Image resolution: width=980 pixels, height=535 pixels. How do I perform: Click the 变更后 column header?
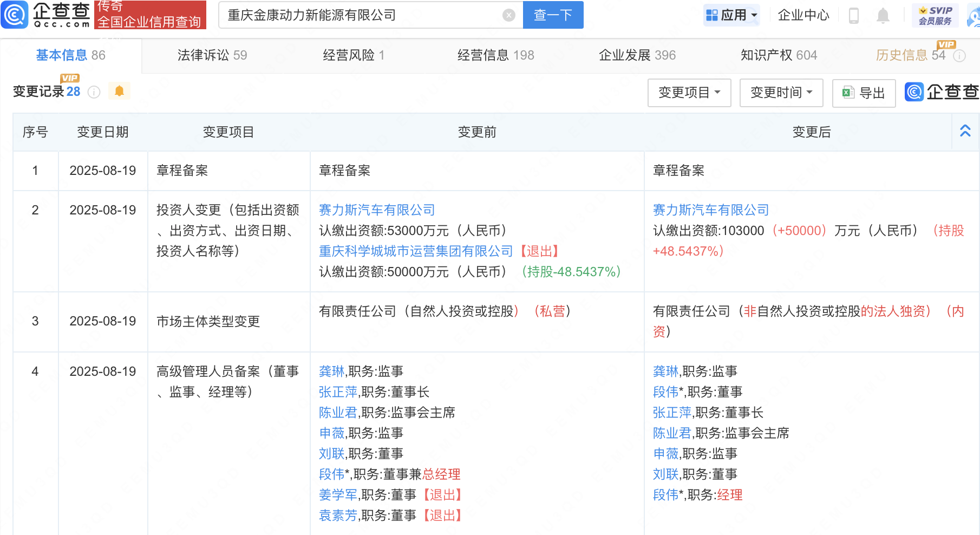(x=812, y=132)
